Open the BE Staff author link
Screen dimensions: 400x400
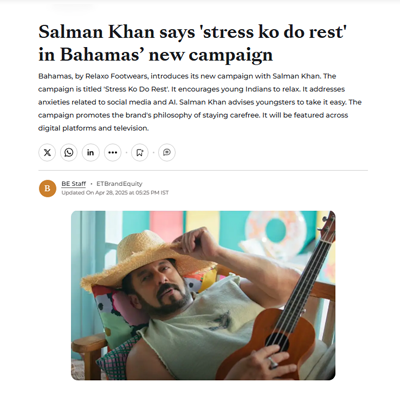74,184
